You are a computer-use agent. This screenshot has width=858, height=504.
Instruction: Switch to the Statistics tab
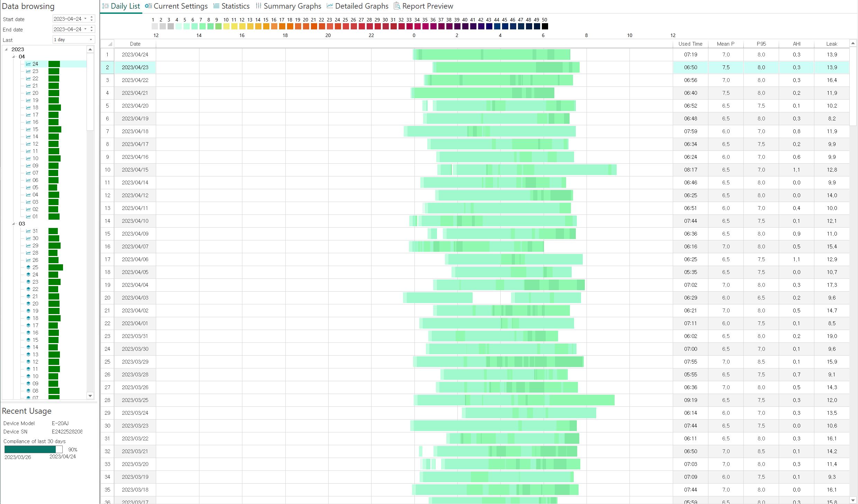pos(235,6)
